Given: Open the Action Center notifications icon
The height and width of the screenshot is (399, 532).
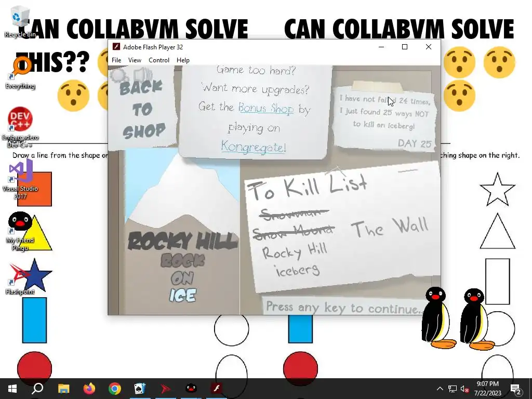Looking at the screenshot, I should click(x=516, y=389).
